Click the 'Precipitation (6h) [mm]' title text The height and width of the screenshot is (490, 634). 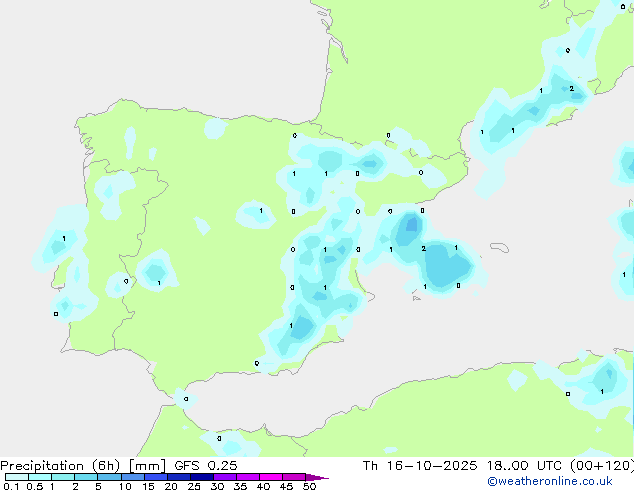coord(82,466)
